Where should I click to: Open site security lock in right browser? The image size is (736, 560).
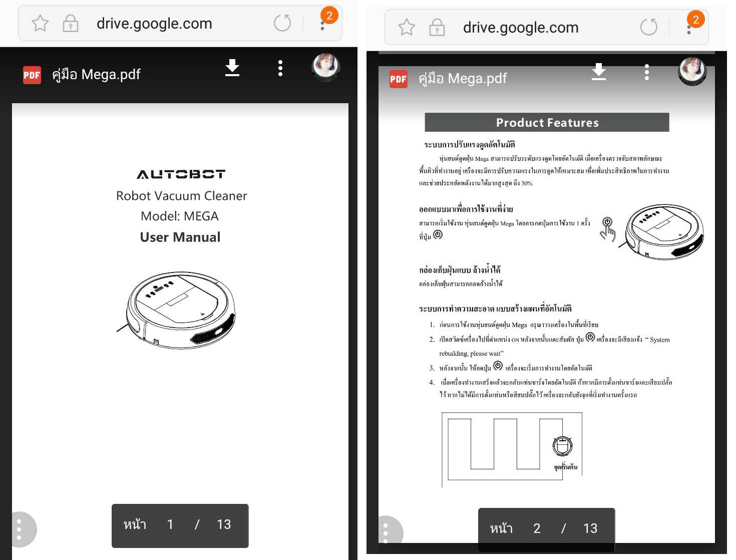click(437, 28)
